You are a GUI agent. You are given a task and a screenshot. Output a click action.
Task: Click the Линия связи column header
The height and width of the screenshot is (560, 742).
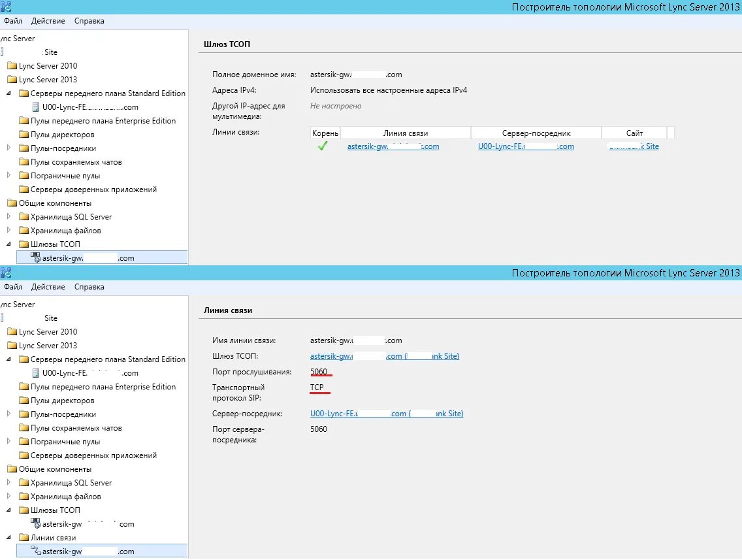coord(406,133)
